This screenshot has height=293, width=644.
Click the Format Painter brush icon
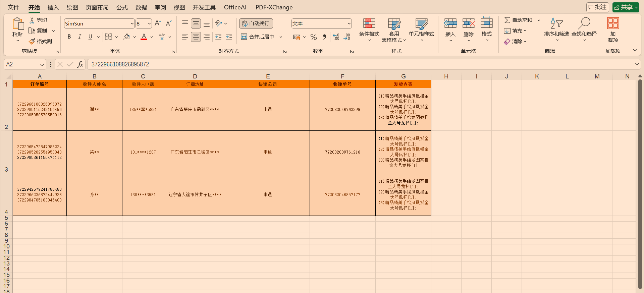pyautogui.click(x=32, y=41)
